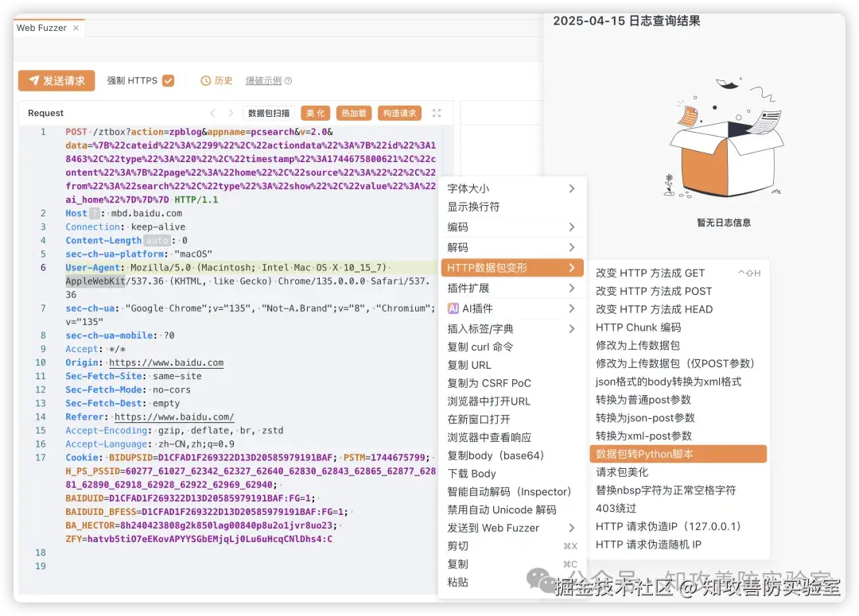
Task: Choose 转换为json-post参数 option
Action: (678, 417)
